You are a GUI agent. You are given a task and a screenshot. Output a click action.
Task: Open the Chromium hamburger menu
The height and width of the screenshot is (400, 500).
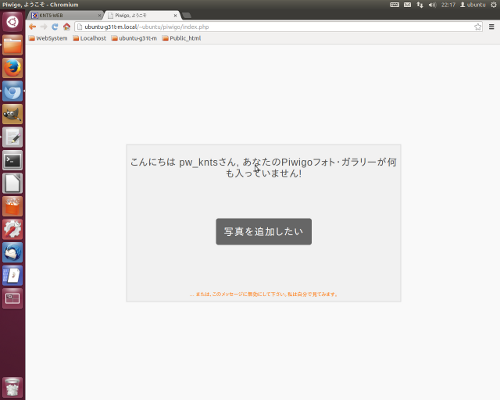[x=491, y=27]
